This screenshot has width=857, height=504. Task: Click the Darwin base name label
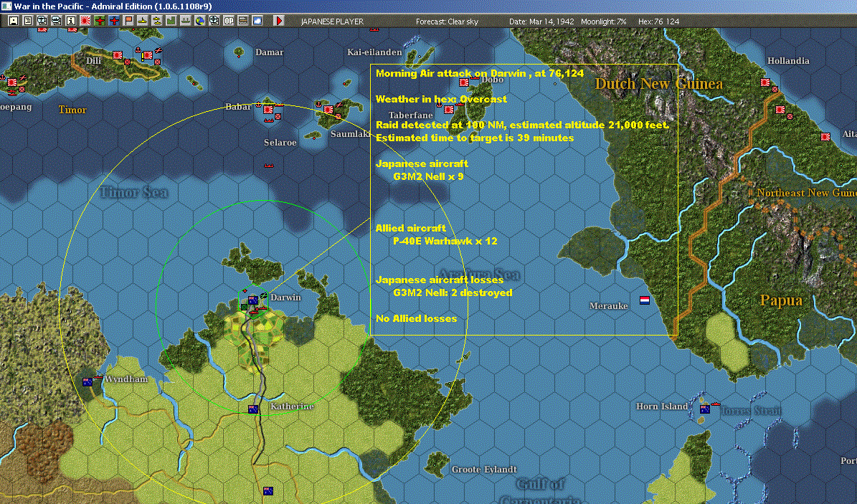coord(286,298)
